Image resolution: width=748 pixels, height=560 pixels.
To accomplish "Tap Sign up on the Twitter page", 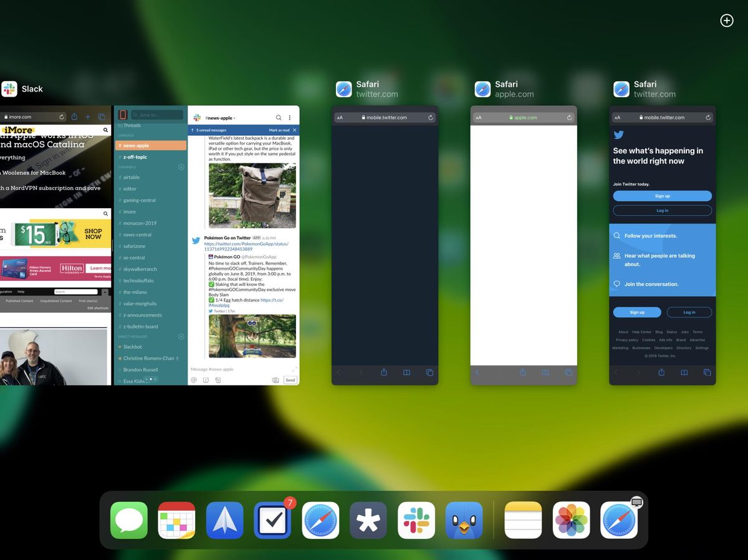I will [x=662, y=196].
